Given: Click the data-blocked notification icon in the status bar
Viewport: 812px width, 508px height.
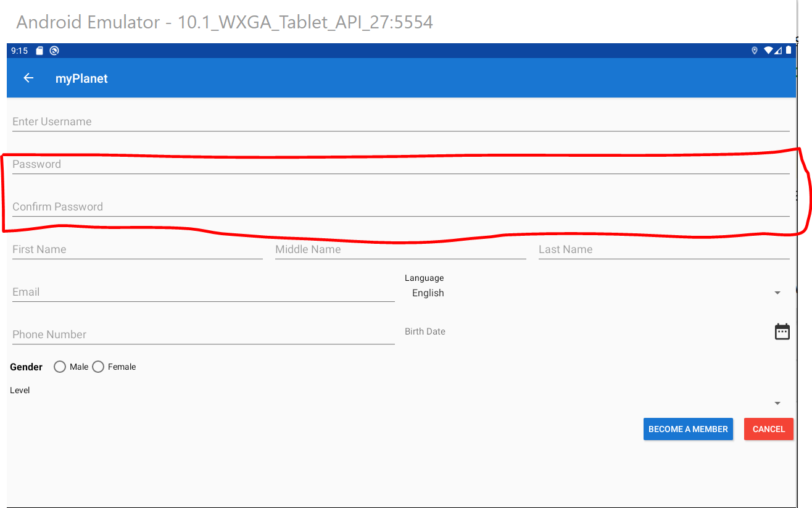Looking at the screenshot, I should 54,50.
